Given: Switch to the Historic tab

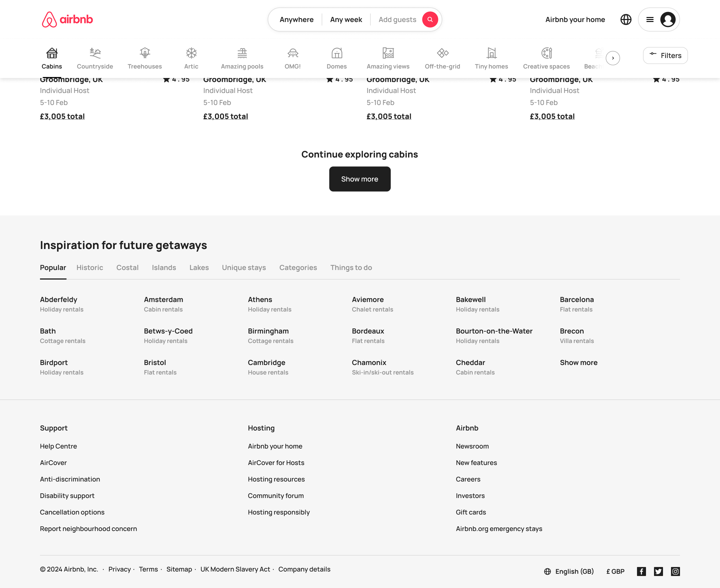Looking at the screenshot, I should [x=90, y=268].
